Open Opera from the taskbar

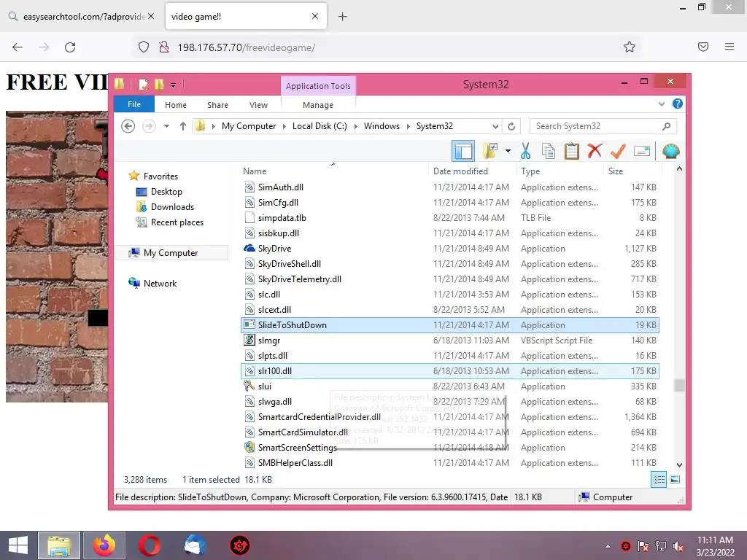coord(149,545)
